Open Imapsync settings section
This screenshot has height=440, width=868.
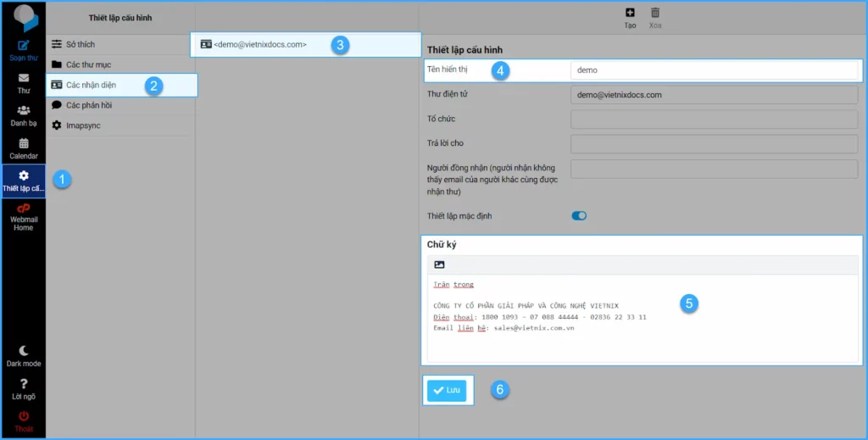84,125
